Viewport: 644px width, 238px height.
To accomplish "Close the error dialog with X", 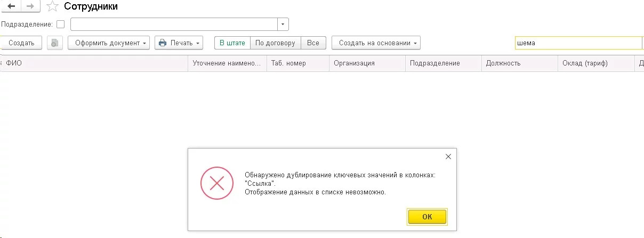I will click(x=448, y=157).
